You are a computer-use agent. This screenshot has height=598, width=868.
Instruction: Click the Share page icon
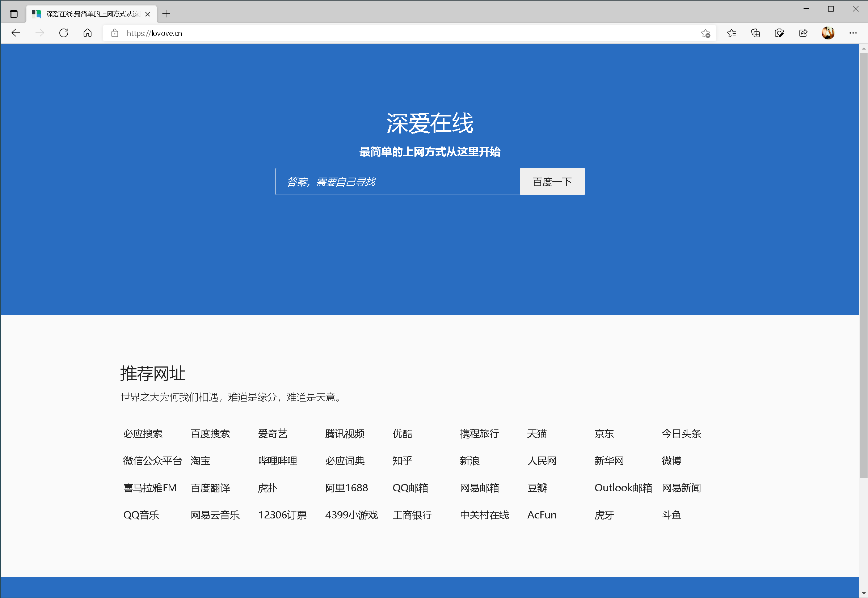click(803, 33)
